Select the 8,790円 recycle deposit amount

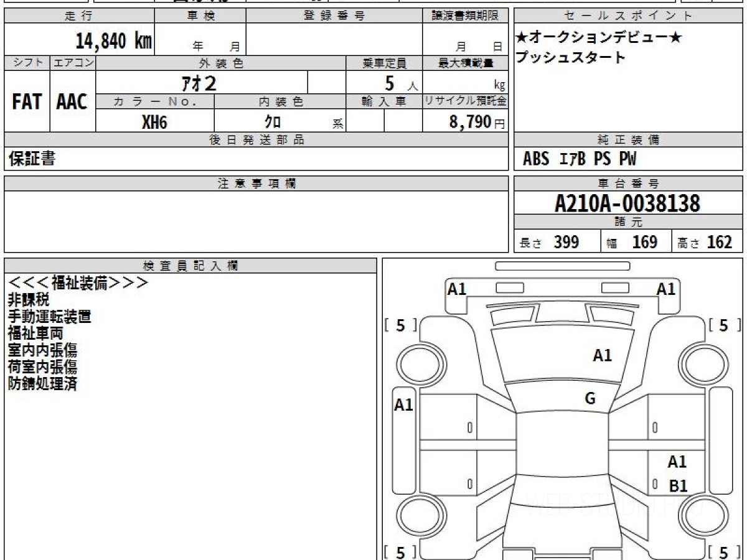point(477,122)
